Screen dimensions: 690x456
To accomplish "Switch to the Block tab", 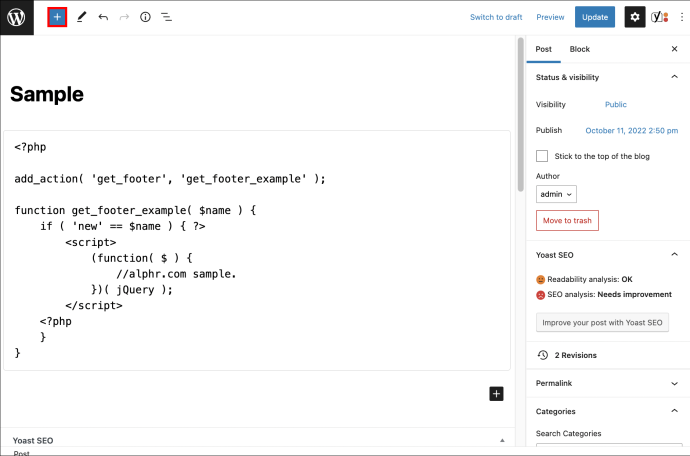I will click(580, 49).
